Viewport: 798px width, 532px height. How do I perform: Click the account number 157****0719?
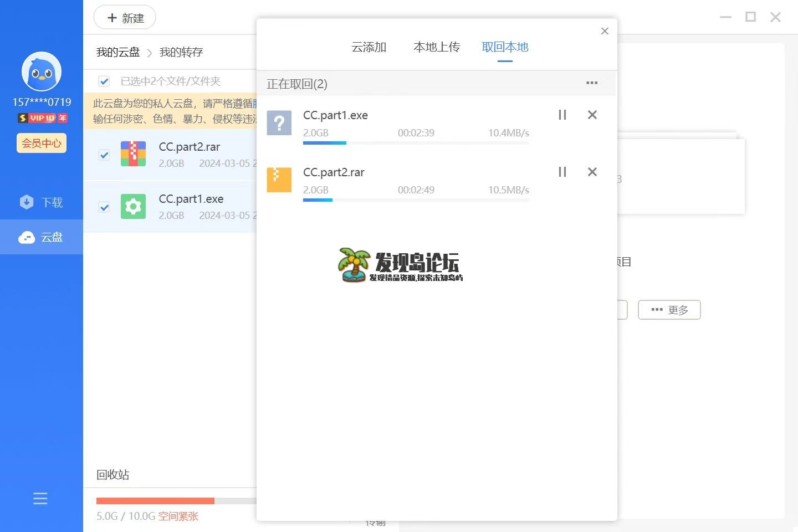point(42,102)
